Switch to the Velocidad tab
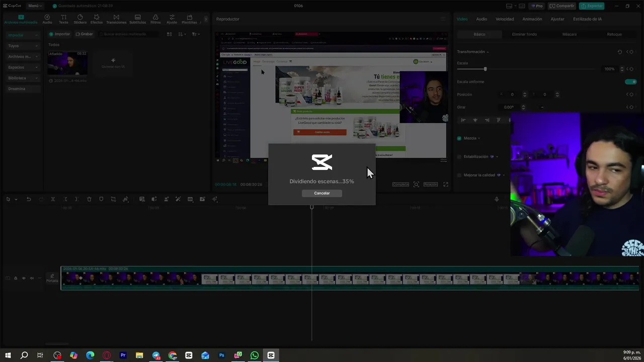This screenshot has width=644, height=362. [505, 19]
